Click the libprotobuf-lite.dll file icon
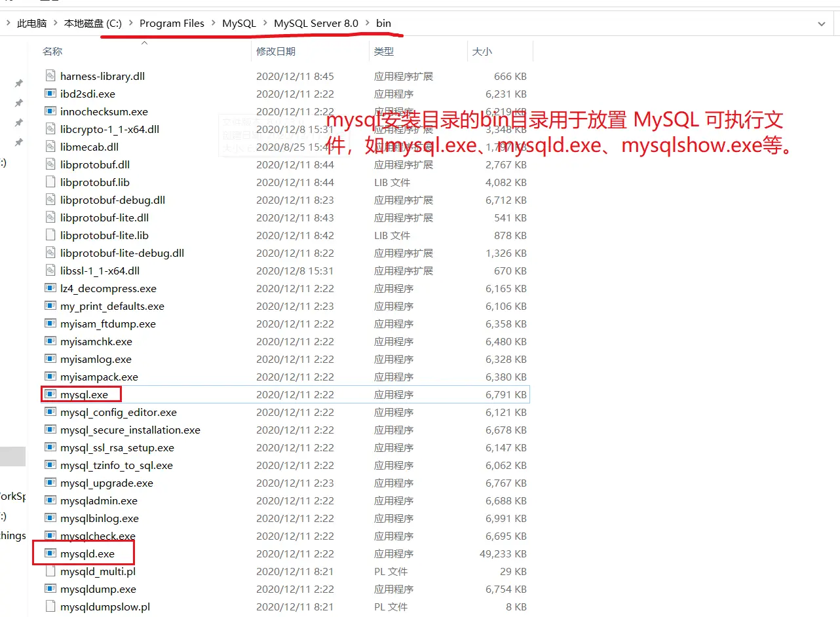The width and height of the screenshot is (840, 617). [x=50, y=217]
